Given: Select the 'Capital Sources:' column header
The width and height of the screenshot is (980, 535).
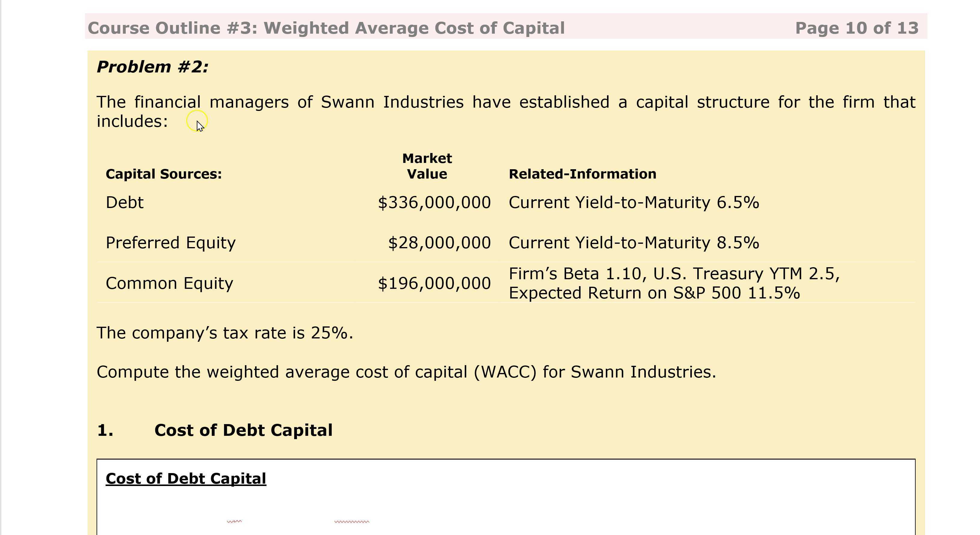Looking at the screenshot, I should coord(164,174).
